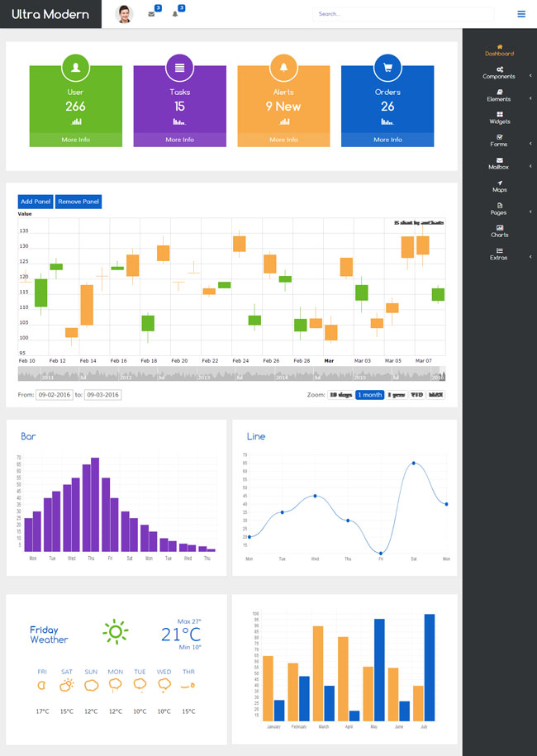The height and width of the screenshot is (756, 537).
Task: Go to Maps in the sidebar
Action: point(499,186)
